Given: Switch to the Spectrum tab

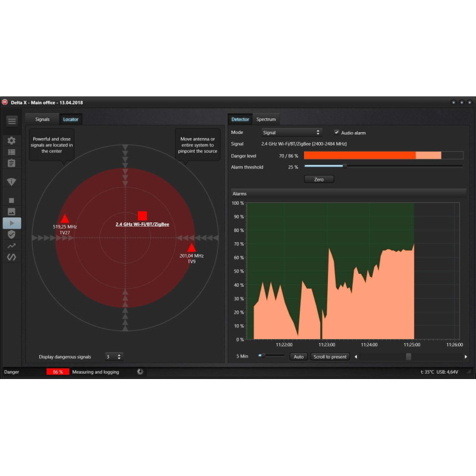Looking at the screenshot, I should point(266,120).
